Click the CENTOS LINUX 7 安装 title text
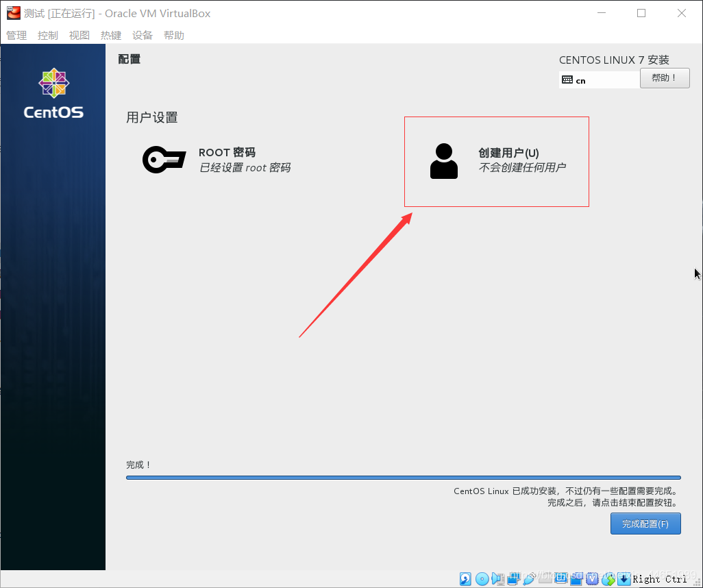This screenshot has height=588, width=703. (614, 60)
